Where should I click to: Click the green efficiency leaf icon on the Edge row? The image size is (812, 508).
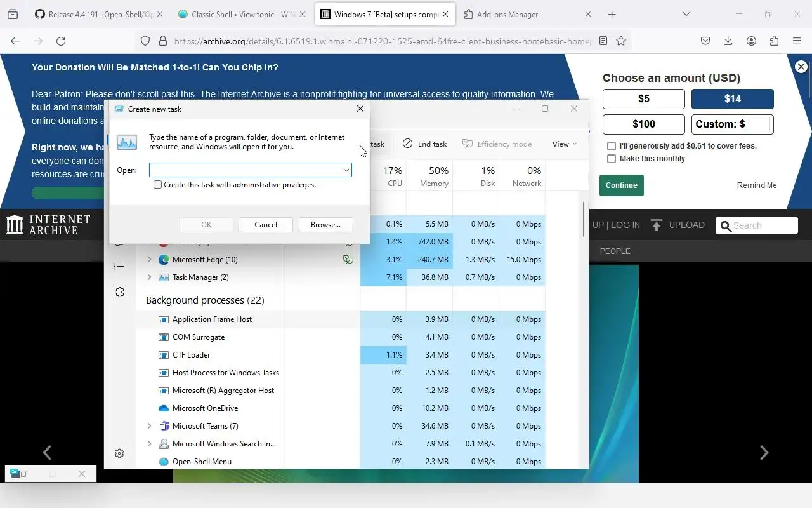point(348,259)
